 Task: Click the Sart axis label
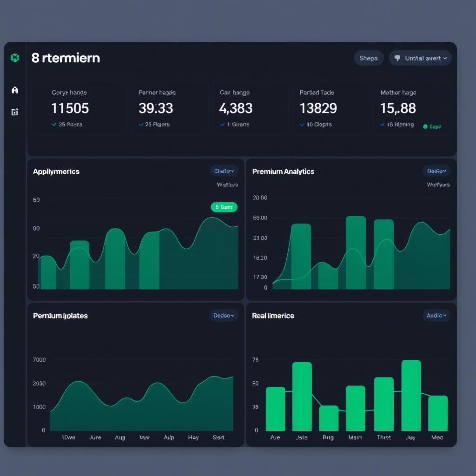click(x=218, y=437)
